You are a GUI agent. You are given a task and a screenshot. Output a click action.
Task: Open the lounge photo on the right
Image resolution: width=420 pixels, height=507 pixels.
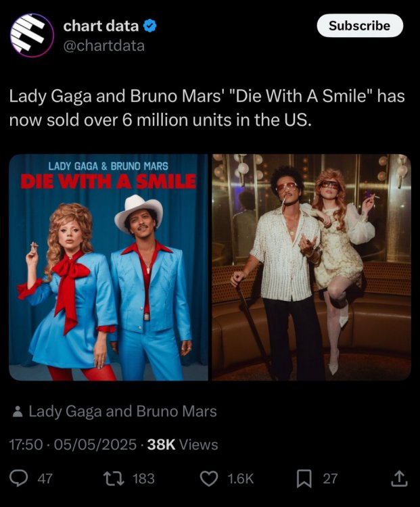tap(312, 268)
